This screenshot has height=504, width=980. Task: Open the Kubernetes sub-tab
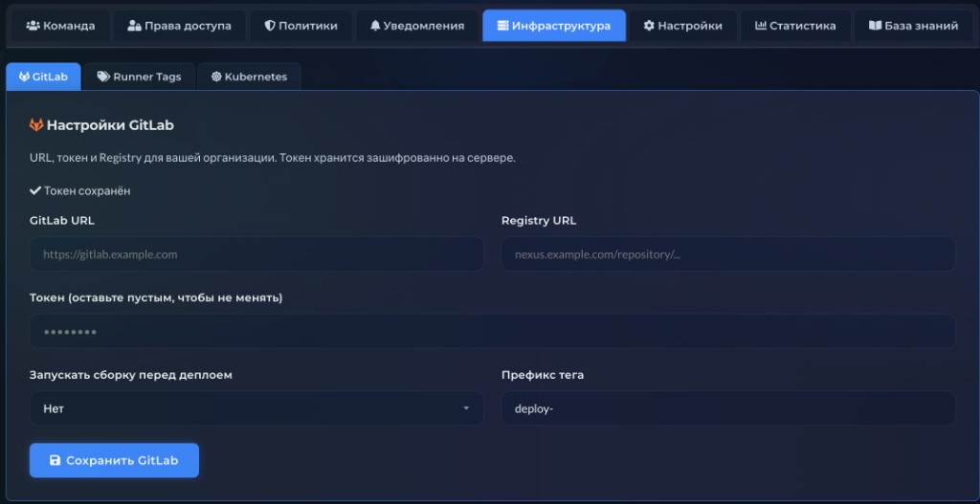pyautogui.click(x=249, y=77)
